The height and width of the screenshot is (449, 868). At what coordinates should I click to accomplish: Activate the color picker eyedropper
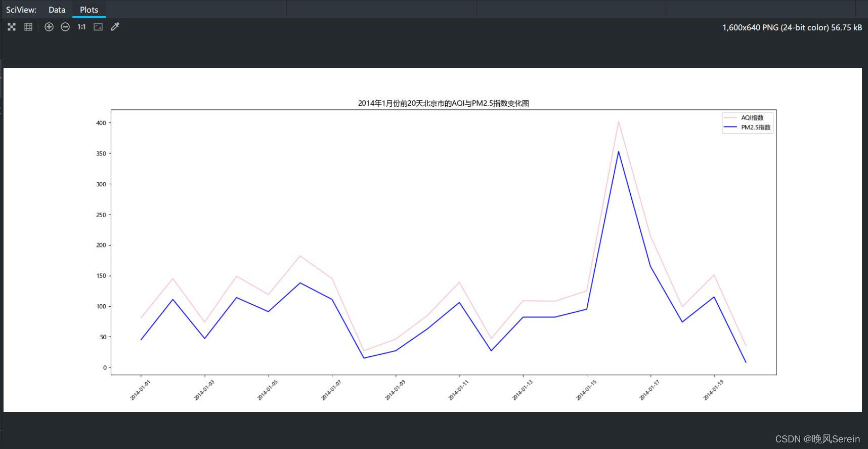pos(115,27)
